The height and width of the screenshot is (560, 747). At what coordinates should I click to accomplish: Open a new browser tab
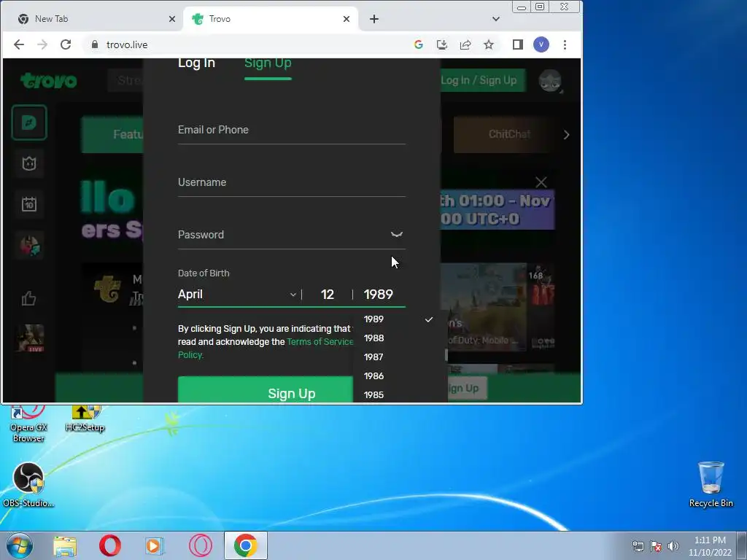(x=374, y=19)
